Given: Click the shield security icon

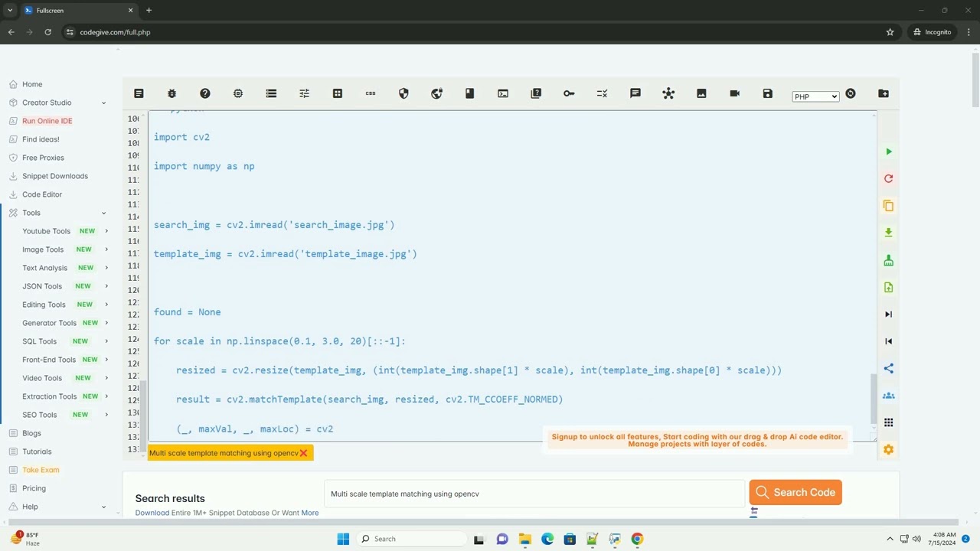Looking at the screenshot, I should pos(403,93).
